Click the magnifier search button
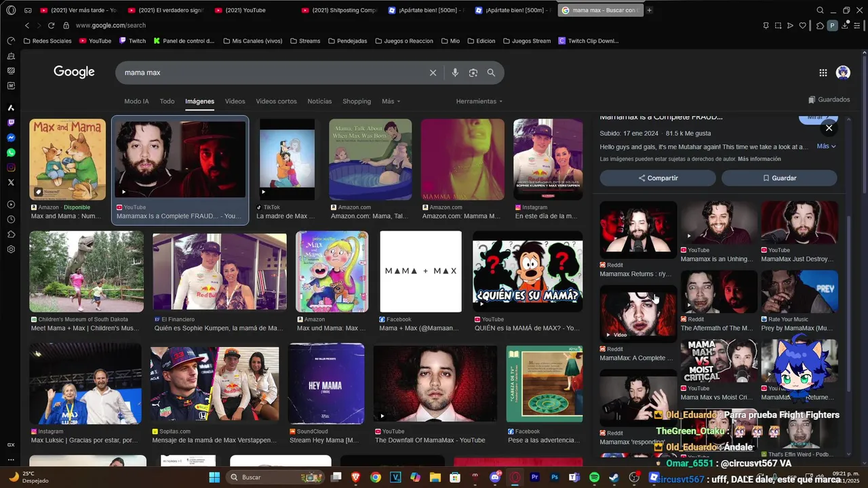Viewport: 868px width, 488px height. [x=491, y=73]
